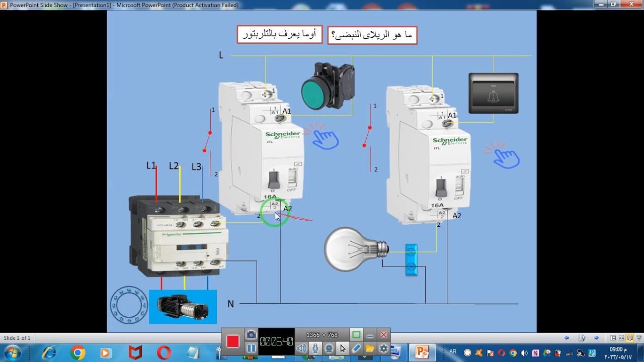This screenshot has height=362, width=644.
Task: Open power battery tray icon
Action: pyautogui.click(x=558, y=353)
